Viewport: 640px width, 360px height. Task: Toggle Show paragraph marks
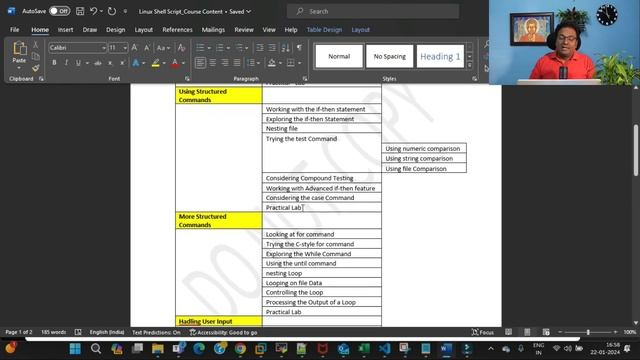(x=299, y=48)
